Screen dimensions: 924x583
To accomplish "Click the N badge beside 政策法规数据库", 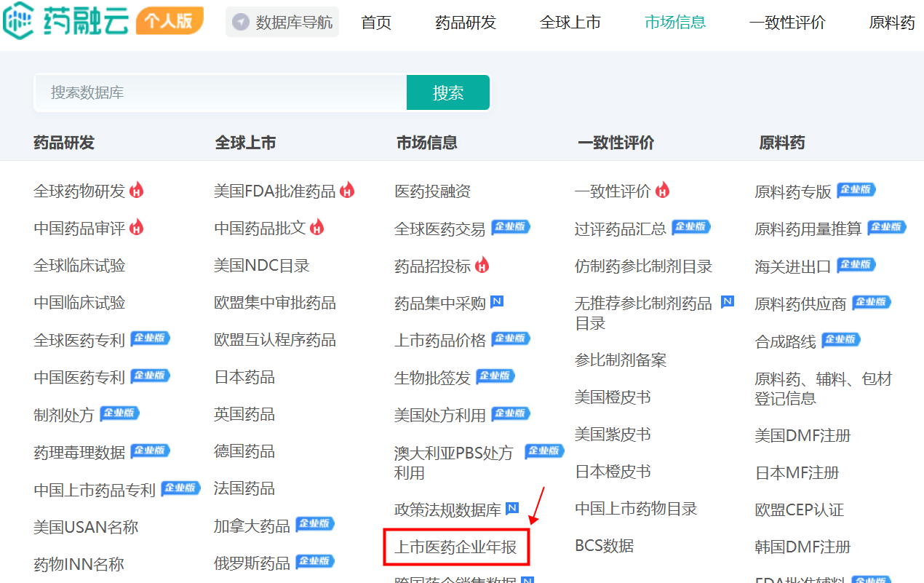I will [x=512, y=508].
